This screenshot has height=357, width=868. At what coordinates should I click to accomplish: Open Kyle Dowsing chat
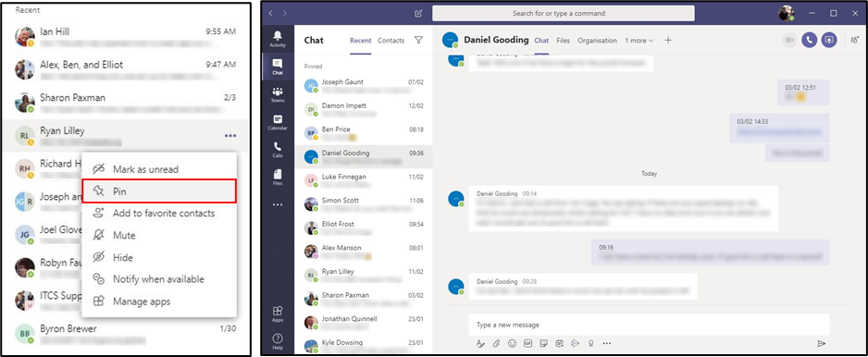[x=364, y=346]
